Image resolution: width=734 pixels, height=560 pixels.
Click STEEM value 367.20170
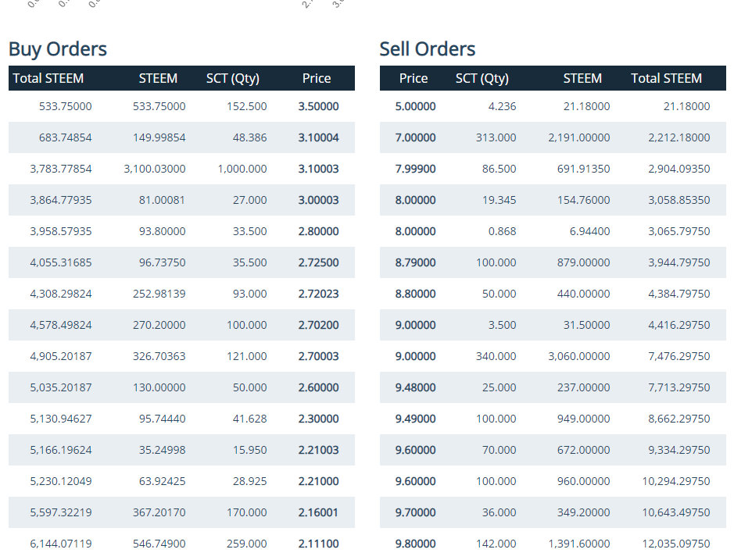[x=159, y=513]
